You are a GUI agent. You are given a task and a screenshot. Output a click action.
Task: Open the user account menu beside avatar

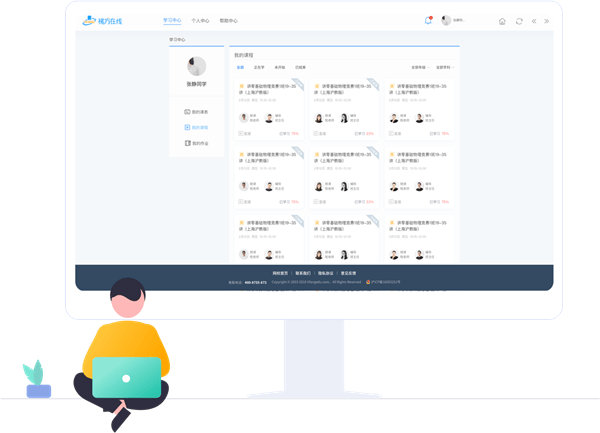tap(459, 20)
